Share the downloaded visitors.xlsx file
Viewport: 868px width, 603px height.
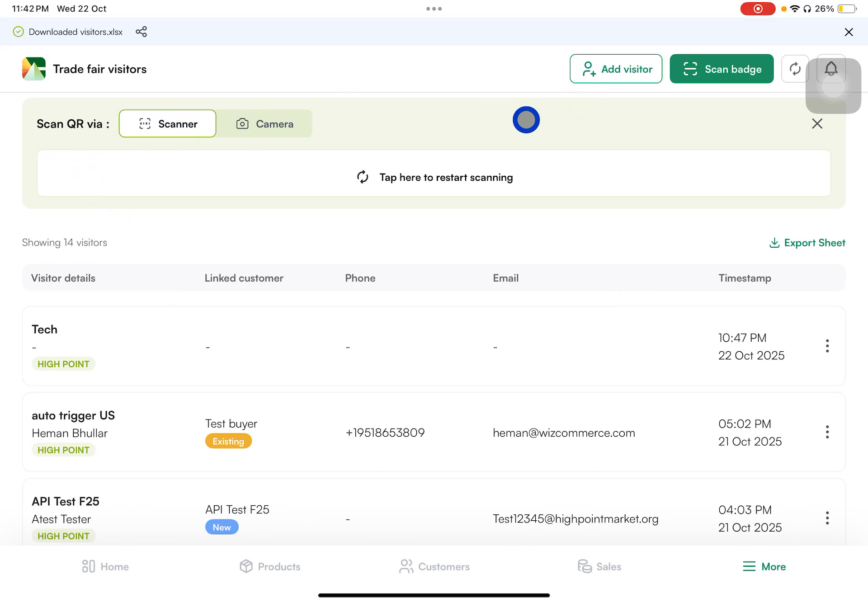tap(142, 32)
